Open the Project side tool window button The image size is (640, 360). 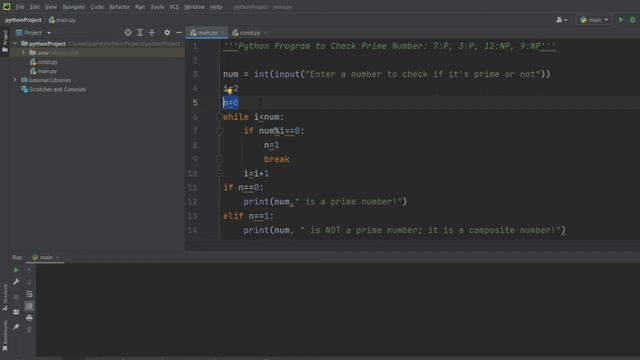[5, 40]
